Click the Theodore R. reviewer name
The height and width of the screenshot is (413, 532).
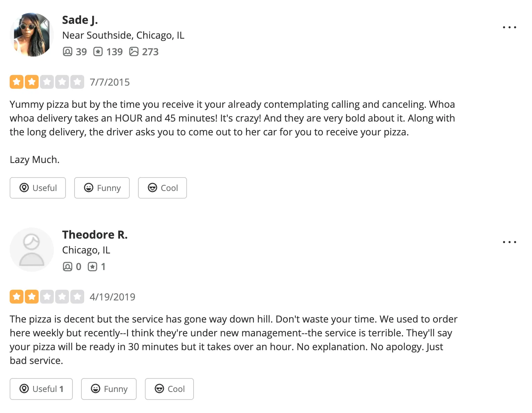point(95,235)
